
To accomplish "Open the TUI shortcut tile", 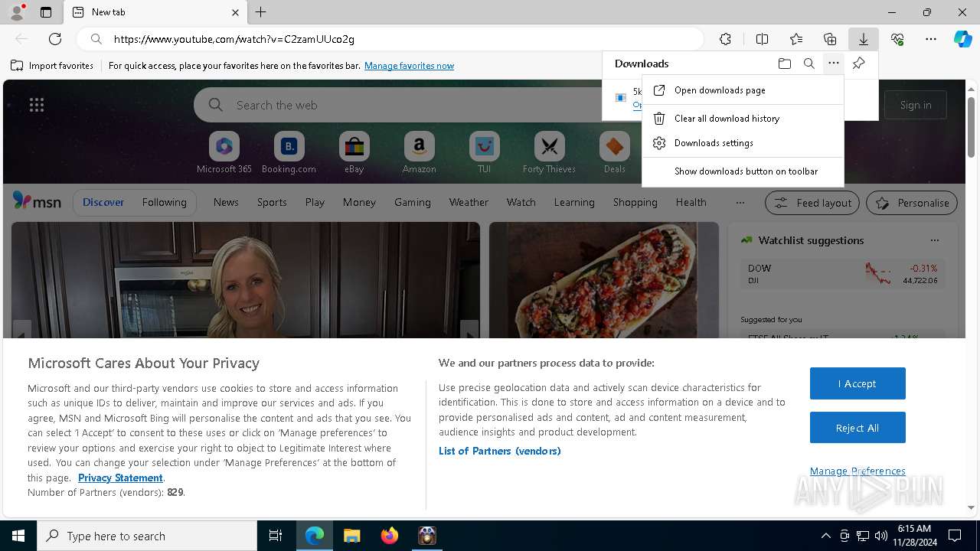I will coord(484,153).
